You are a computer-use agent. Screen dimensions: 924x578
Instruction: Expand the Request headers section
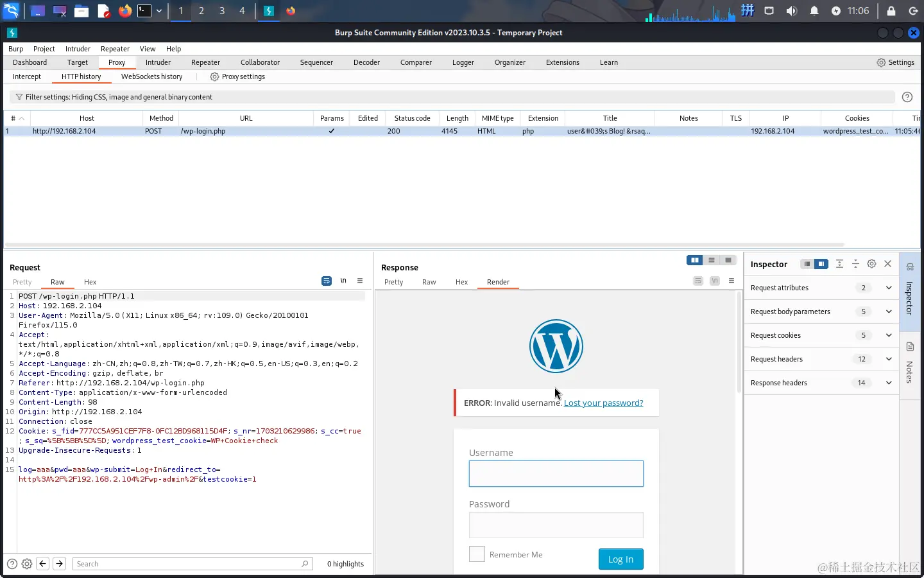click(x=821, y=359)
